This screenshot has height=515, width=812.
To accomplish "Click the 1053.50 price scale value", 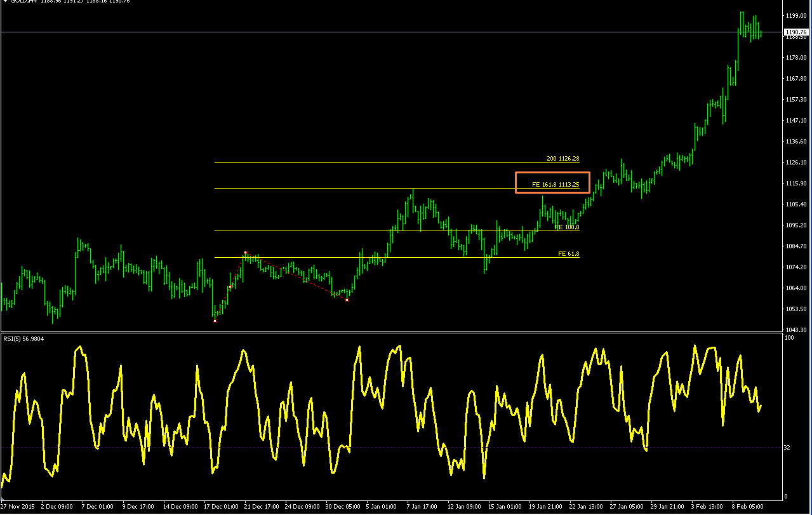I will 795,309.
